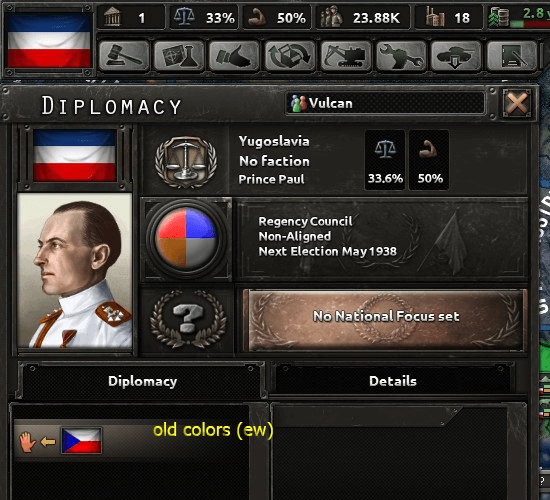Open the Research flask menu

click(179, 56)
